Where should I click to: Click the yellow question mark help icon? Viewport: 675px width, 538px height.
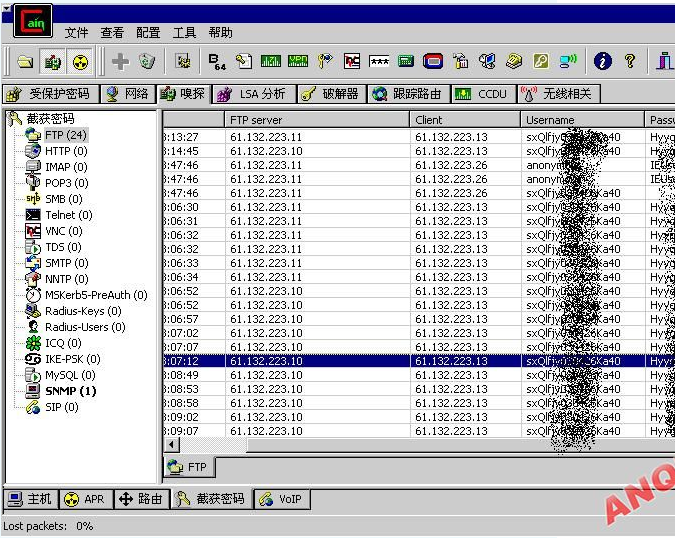630,62
